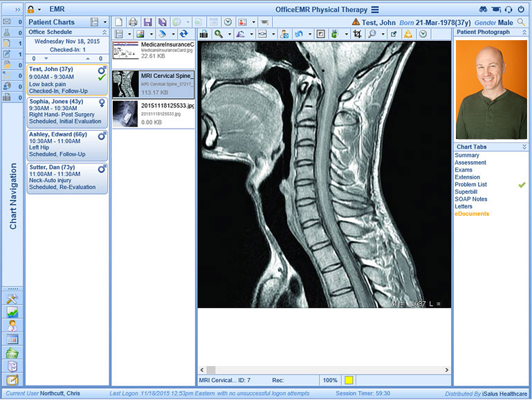This screenshot has width=532, height=400.
Task: Click the green zoom magnifier icon
Action: coord(219,34)
